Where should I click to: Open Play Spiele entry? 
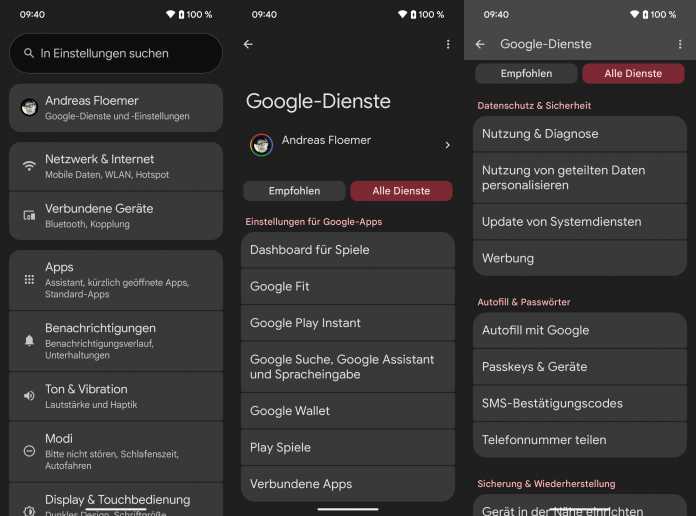(x=348, y=448)
